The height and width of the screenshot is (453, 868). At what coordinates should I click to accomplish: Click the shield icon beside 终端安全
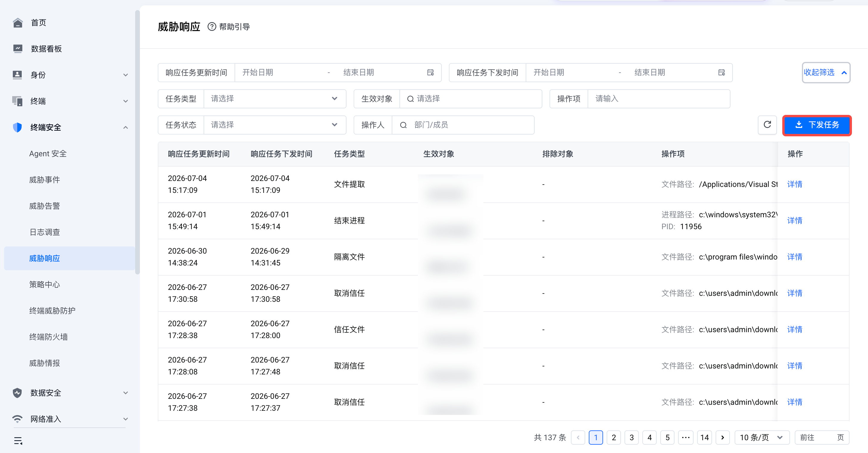click(x=18, y=127)
